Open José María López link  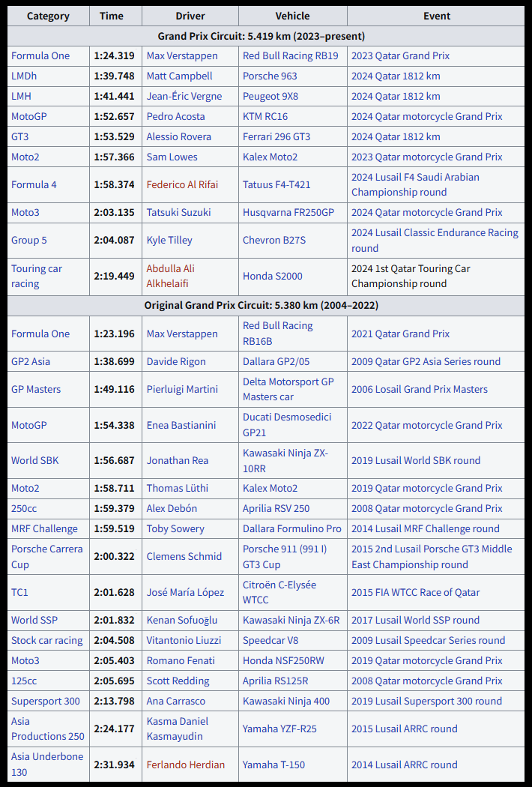coord(185,592)
